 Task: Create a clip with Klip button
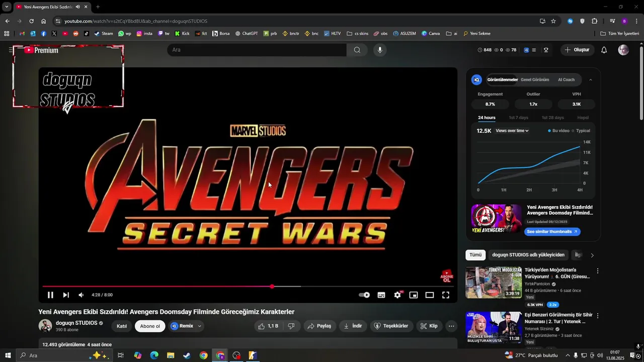coord(429,326)
